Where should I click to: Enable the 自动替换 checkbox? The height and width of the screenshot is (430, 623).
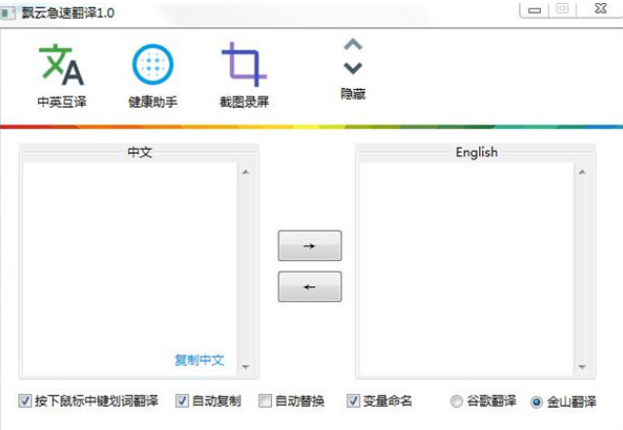tap(264, 401)
